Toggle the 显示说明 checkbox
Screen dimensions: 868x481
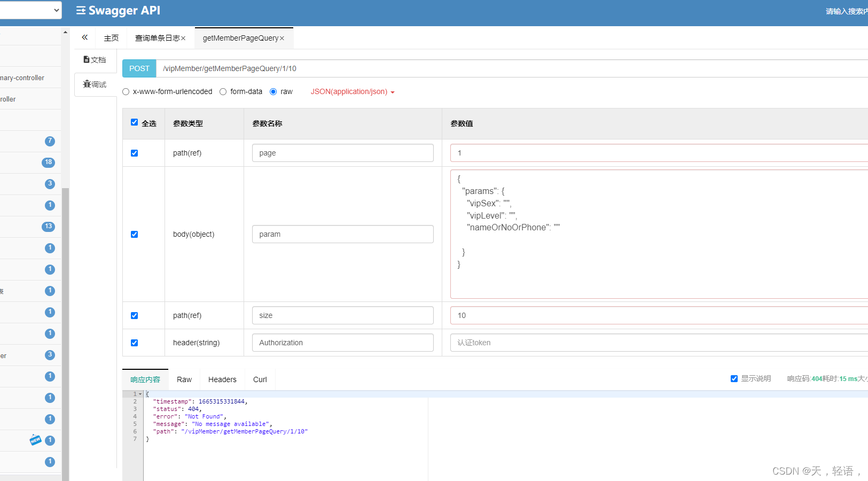[734, 378]
